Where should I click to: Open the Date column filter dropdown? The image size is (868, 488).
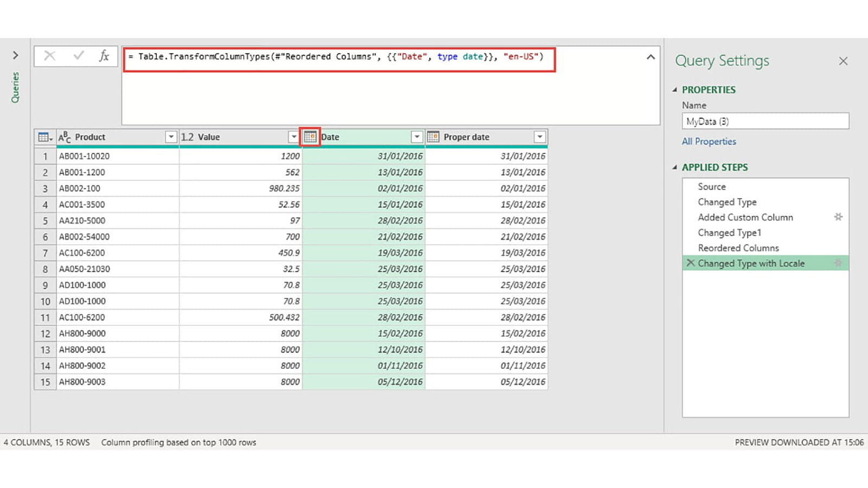(x=417, y=137)
